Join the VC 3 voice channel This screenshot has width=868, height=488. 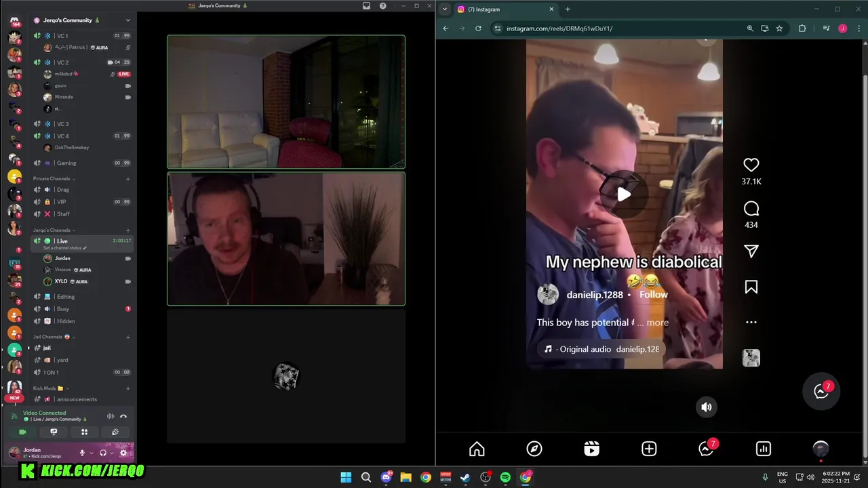(82, 124)
